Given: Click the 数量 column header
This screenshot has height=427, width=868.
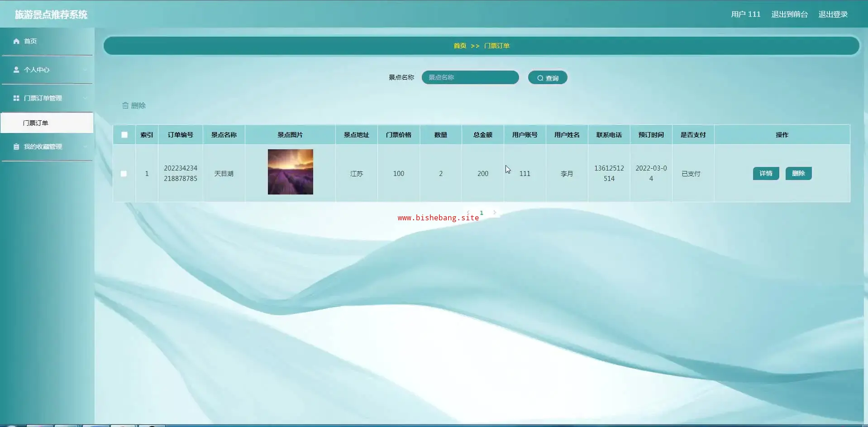Looking at the screenshot, I should point(441,135).
